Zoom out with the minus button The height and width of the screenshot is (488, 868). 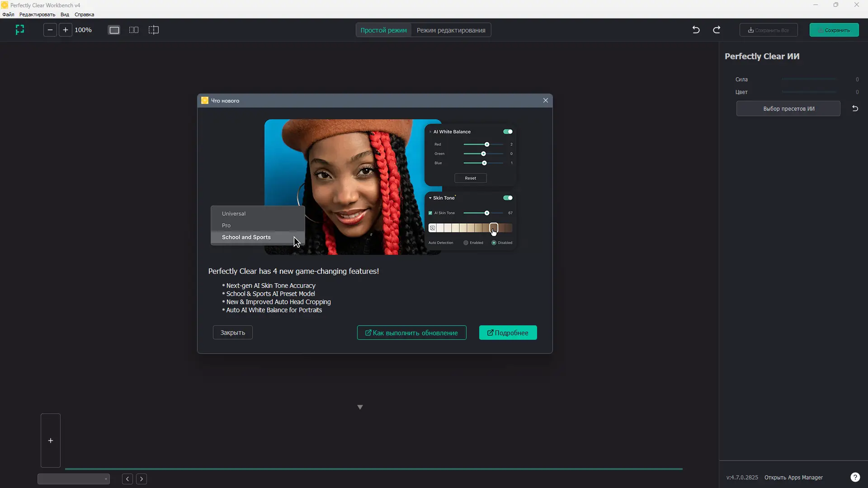click(x=50, y=30)
